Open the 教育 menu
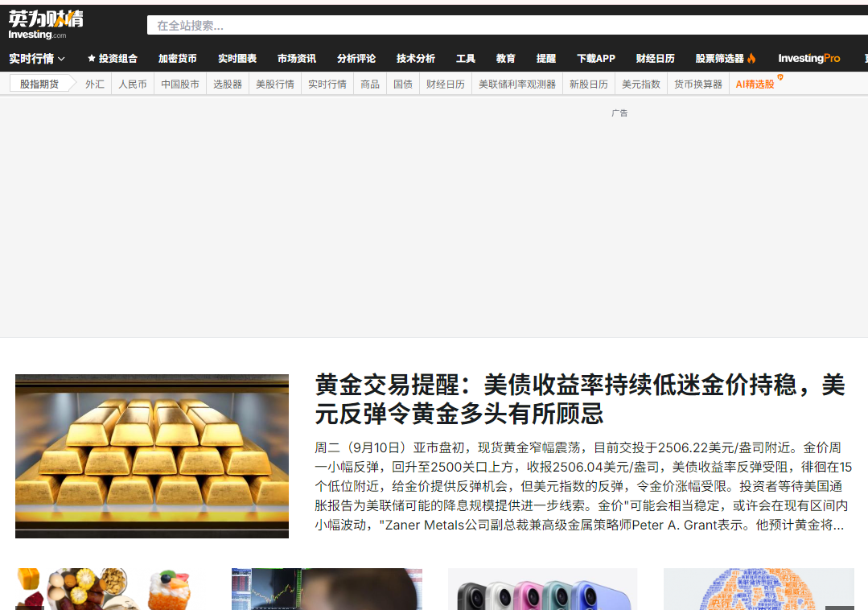Image resolution: width=868 pixels, height=610 pixels. [505, 59]
